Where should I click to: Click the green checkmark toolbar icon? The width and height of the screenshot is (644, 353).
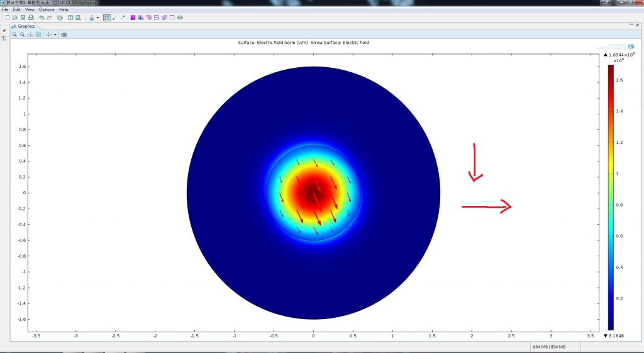pyautogui.click(x=114, y=18)
